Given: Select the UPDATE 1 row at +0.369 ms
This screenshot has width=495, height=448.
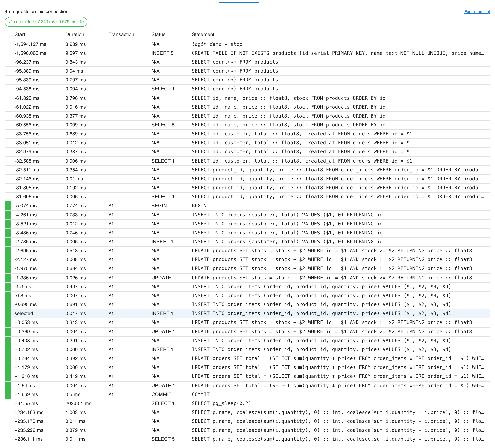Looking at the screenshot, I should tap(247, 332).
